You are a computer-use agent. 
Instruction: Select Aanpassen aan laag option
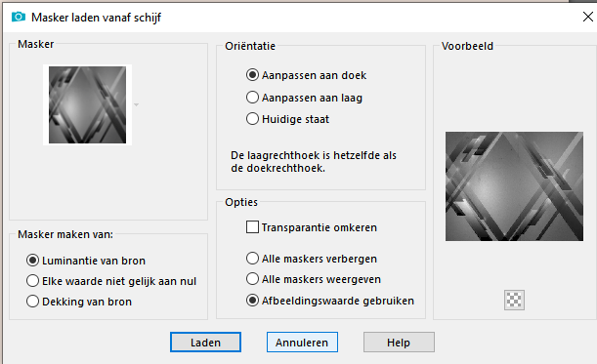coord(304,98)
